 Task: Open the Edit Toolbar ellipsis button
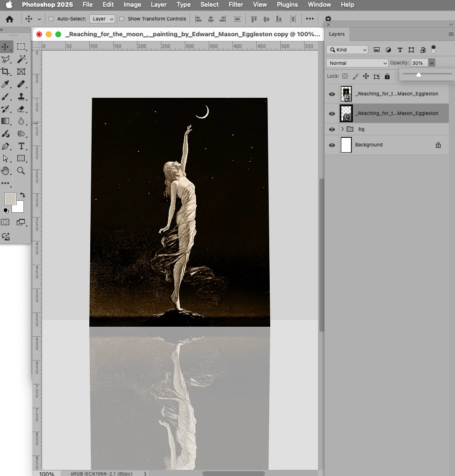pyautogui.click(x=5, y=183)
